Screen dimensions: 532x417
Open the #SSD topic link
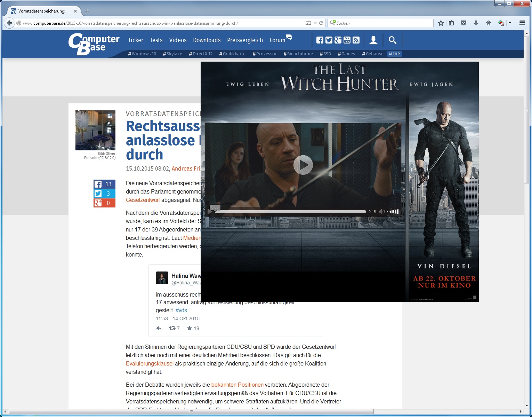point(325,54)
